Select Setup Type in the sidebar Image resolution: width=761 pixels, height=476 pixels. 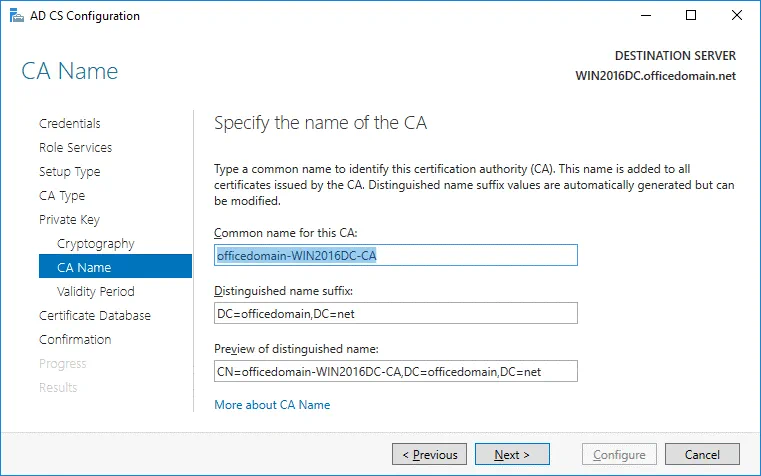tap(69, 172)
